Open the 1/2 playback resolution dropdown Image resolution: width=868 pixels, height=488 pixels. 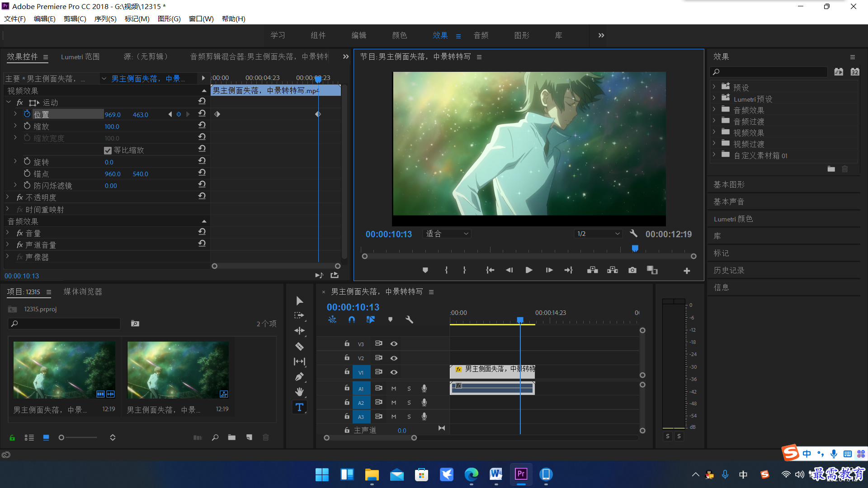coord(598,234)
